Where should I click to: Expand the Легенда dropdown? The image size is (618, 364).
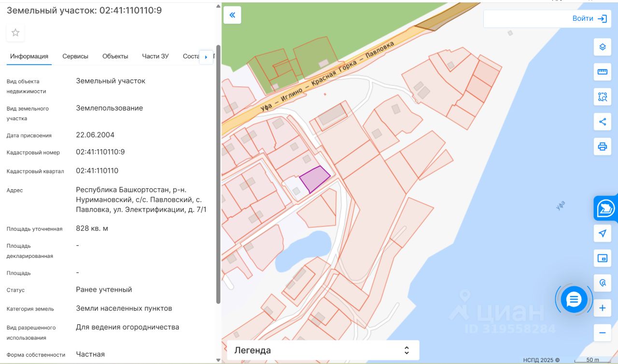pos(323,350)
